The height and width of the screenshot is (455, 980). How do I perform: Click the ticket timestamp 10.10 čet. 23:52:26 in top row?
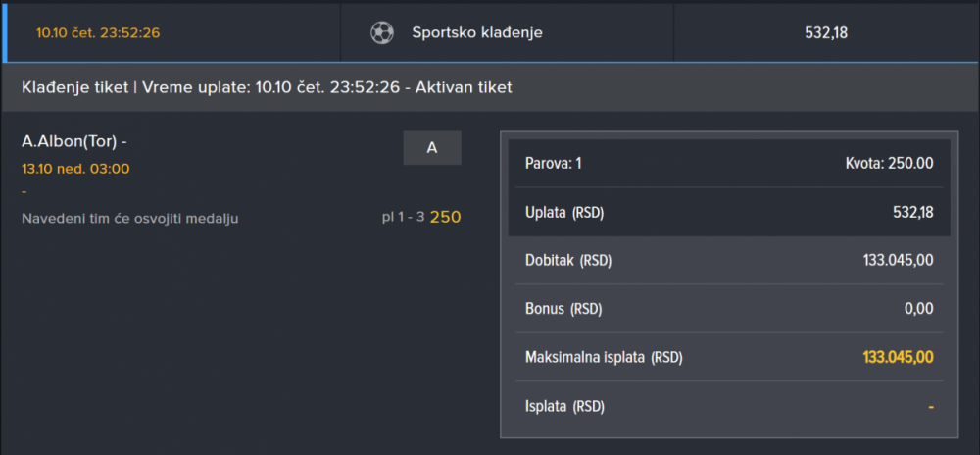click(x=98, y=32)
